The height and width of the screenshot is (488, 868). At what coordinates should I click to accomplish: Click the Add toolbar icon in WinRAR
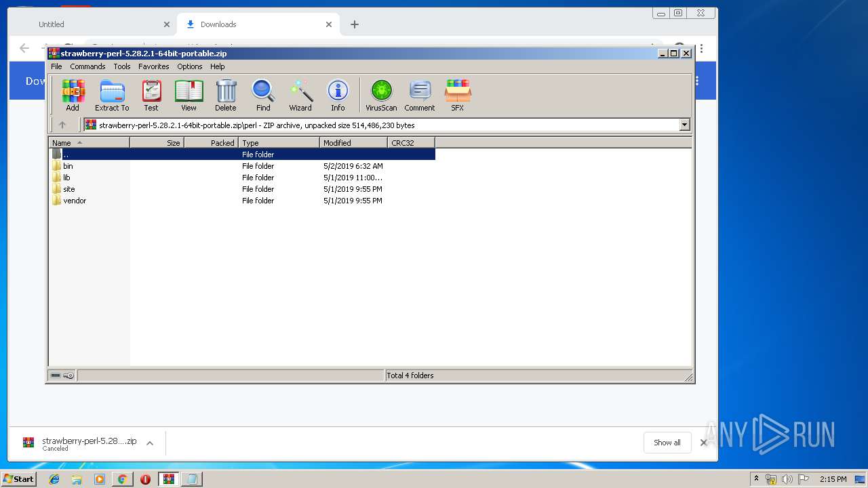(x=73, y=95)
